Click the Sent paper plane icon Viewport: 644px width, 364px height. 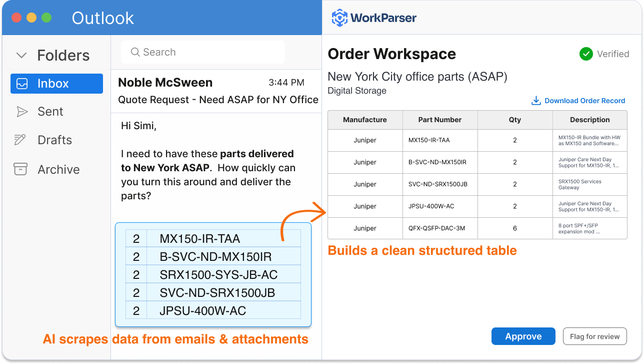(x=22, y=112)
